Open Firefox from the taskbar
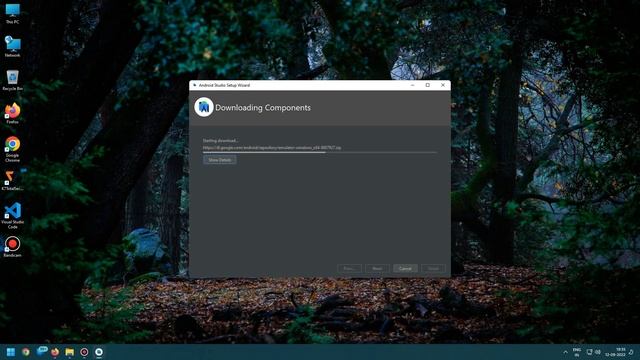The width and height of the screenshot is (640, 360). tap(55, 352)
